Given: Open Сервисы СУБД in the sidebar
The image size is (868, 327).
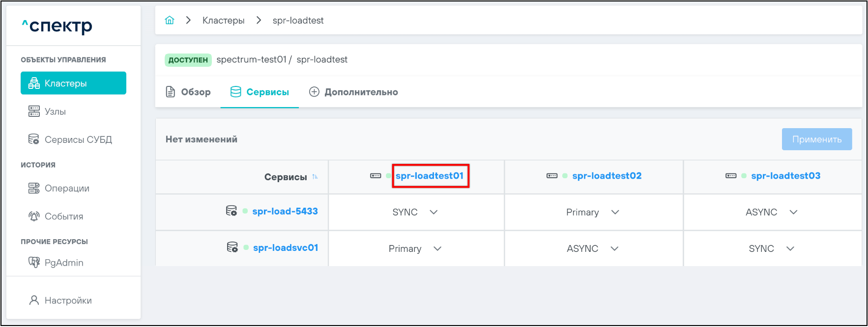Looking at the screenshot, I should [x=78, y=139].
